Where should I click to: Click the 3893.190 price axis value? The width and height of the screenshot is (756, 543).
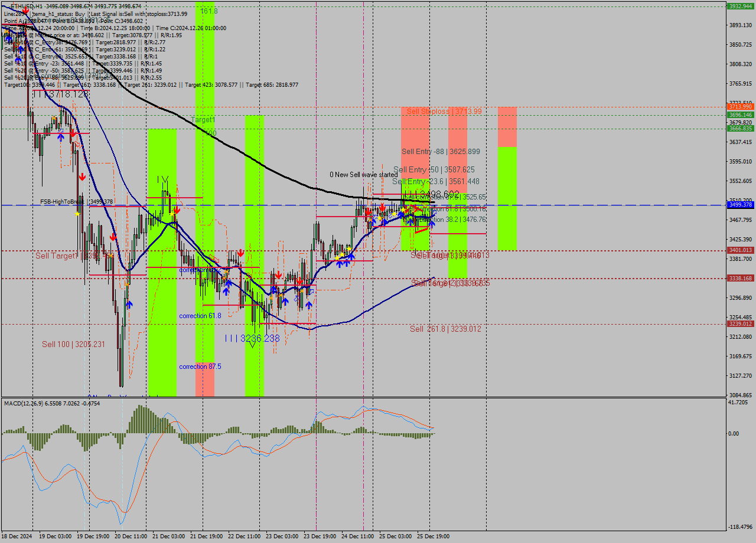(x=741, y=25)
